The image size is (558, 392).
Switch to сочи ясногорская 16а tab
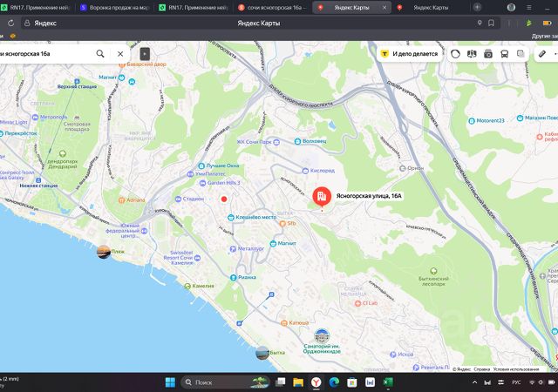273,7
